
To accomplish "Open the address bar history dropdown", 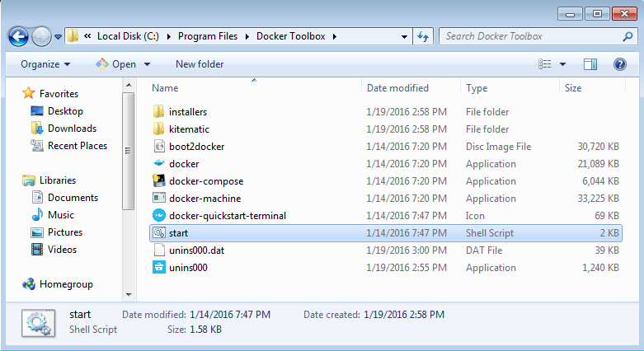I will (x=404, y=36).
